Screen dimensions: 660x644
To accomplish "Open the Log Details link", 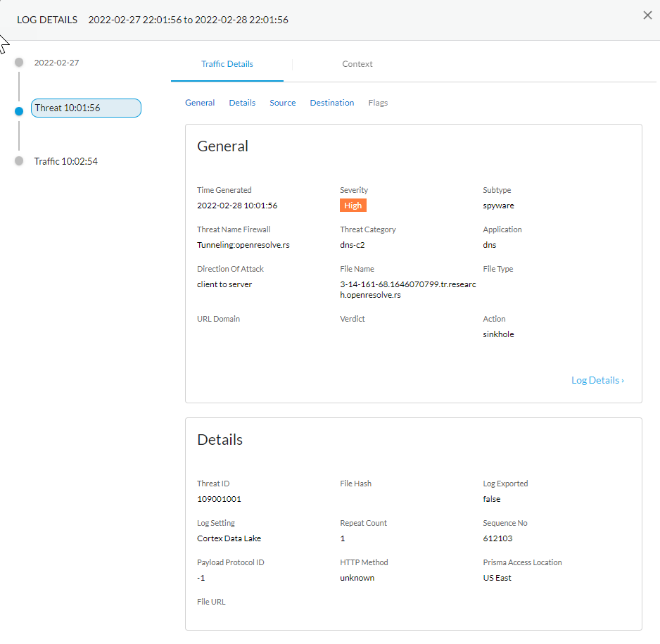I will [597, 380].
